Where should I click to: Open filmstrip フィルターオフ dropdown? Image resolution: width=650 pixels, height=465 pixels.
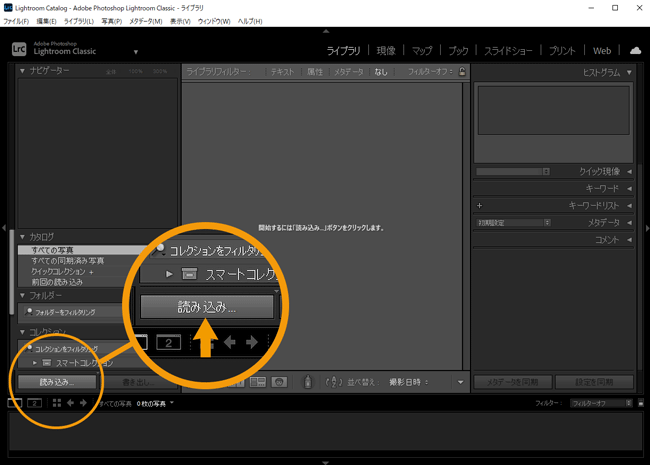click(601, 403)
